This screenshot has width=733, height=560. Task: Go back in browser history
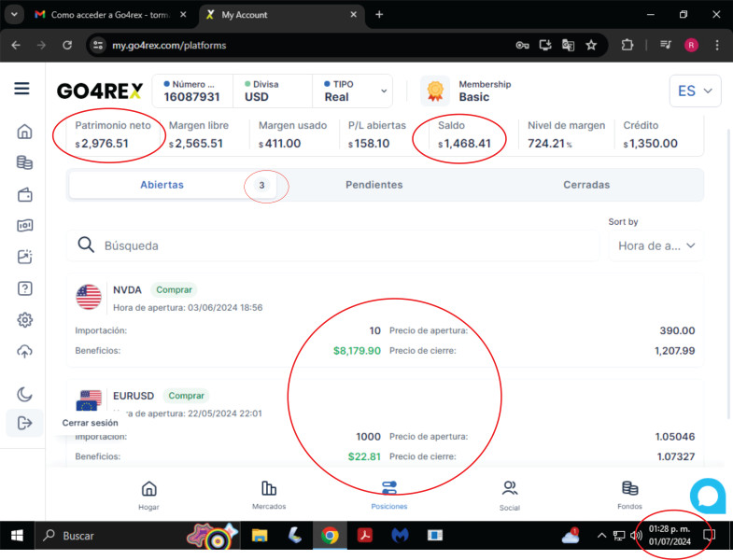16,46
